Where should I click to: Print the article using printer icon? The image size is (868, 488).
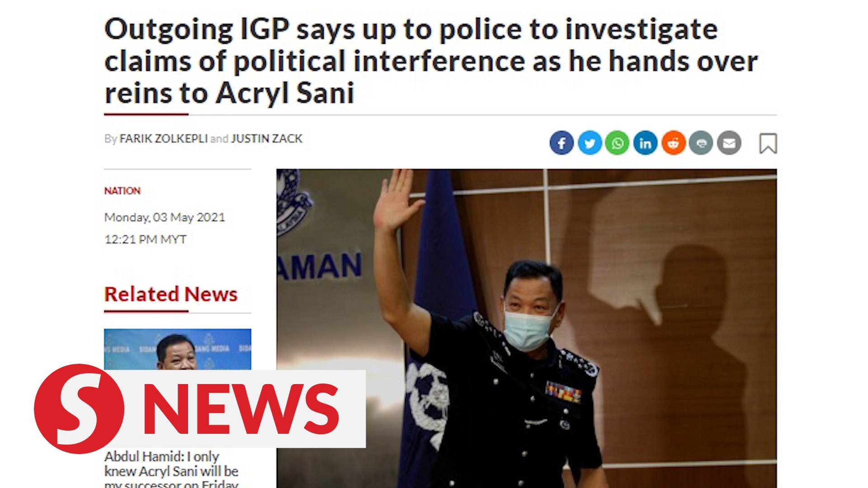coord(701,143)
